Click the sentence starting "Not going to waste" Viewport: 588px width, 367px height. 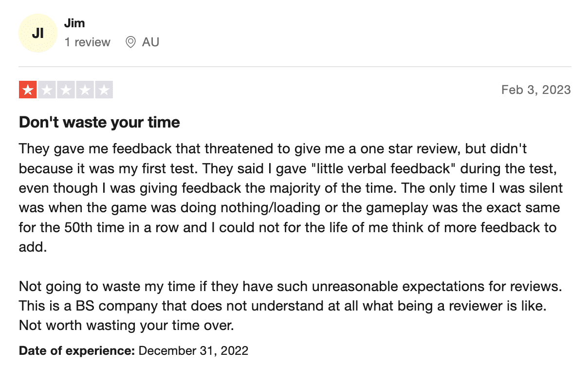[x=291, y=286]
